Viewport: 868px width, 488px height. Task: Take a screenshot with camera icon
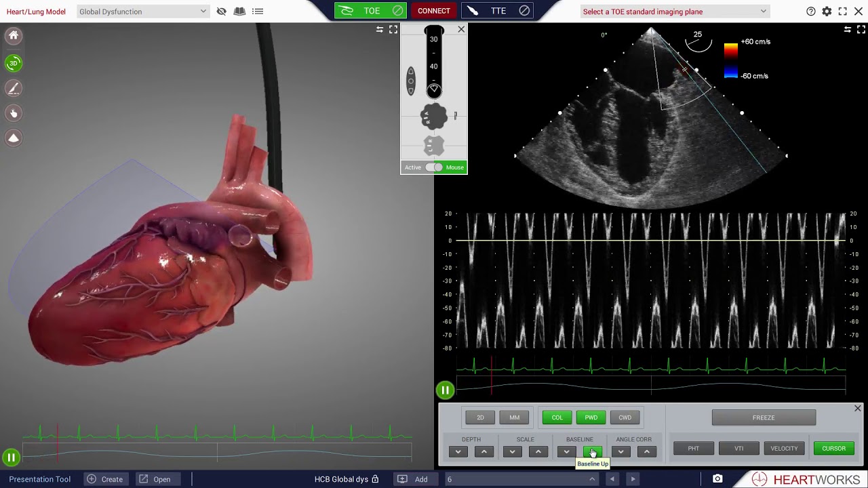coord(717,479)
